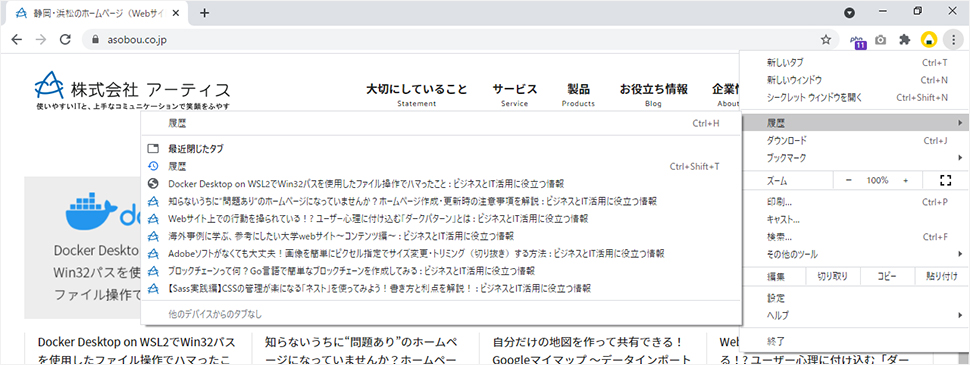
Task: Select 検索... from the Chrome menu
Action: (854, 237)
